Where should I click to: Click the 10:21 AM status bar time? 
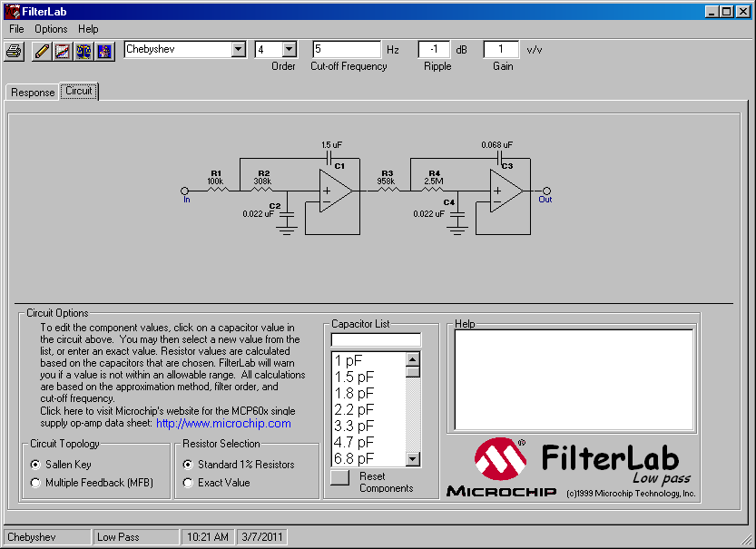coord(208,537)
